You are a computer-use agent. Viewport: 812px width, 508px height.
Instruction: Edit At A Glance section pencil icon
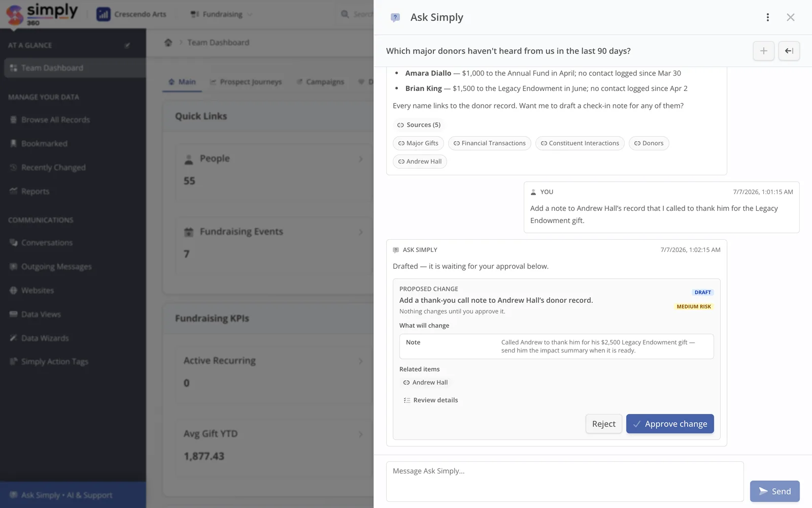tap(127, 45)
